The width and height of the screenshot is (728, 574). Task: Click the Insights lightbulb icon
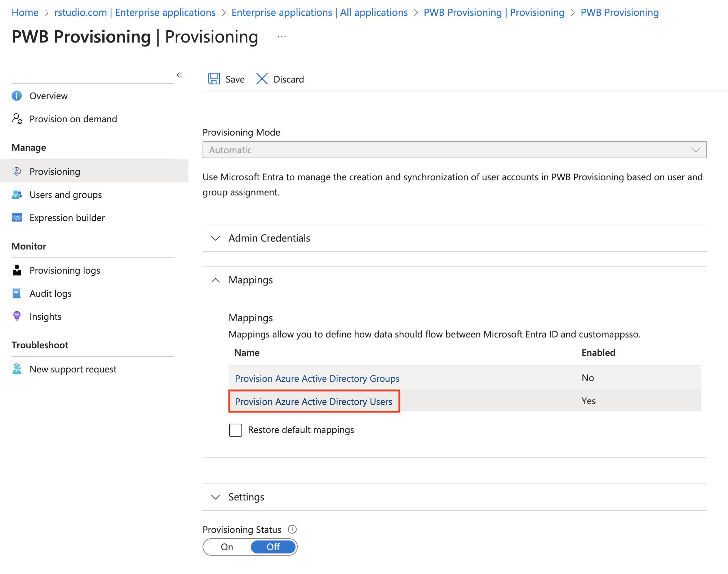pyautogui.click(x=17, y=317)
